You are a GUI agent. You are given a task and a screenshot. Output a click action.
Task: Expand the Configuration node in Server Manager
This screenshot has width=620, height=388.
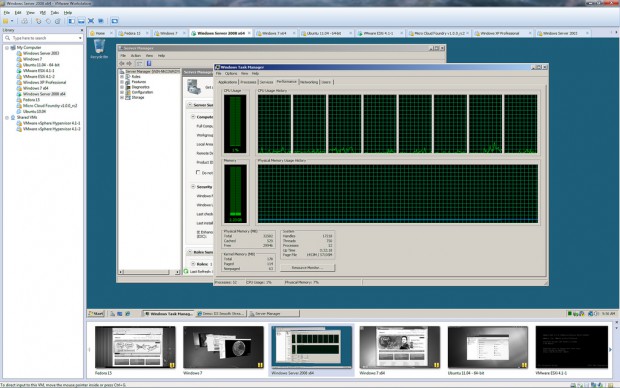pos(122,92)
